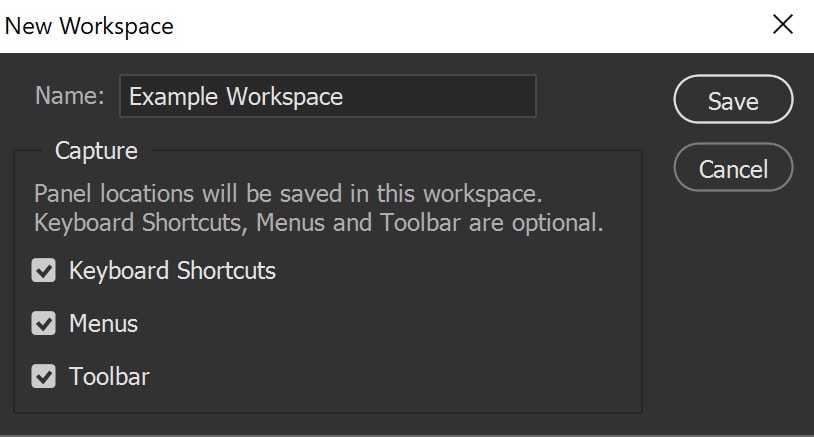The image size is (814, 437).
Task: Click the "Name:" field label
Action: pyautogui.click(x=69, y=96)
